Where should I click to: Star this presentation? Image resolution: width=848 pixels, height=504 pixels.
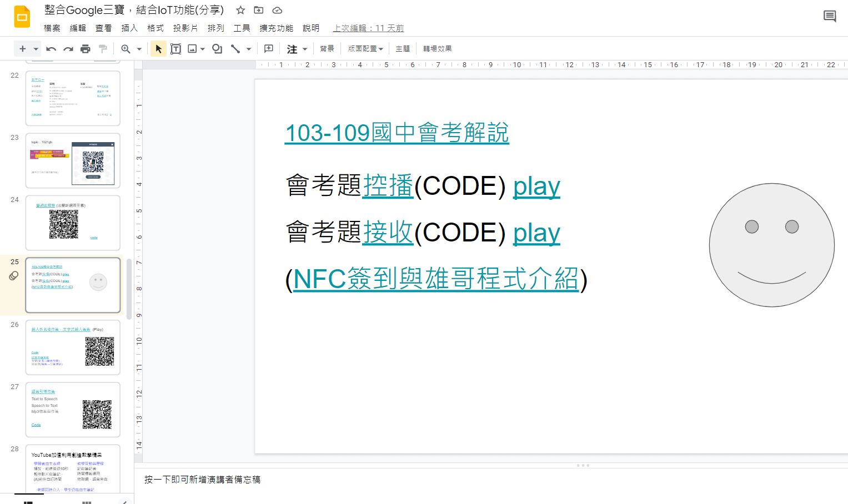(240, 10)
